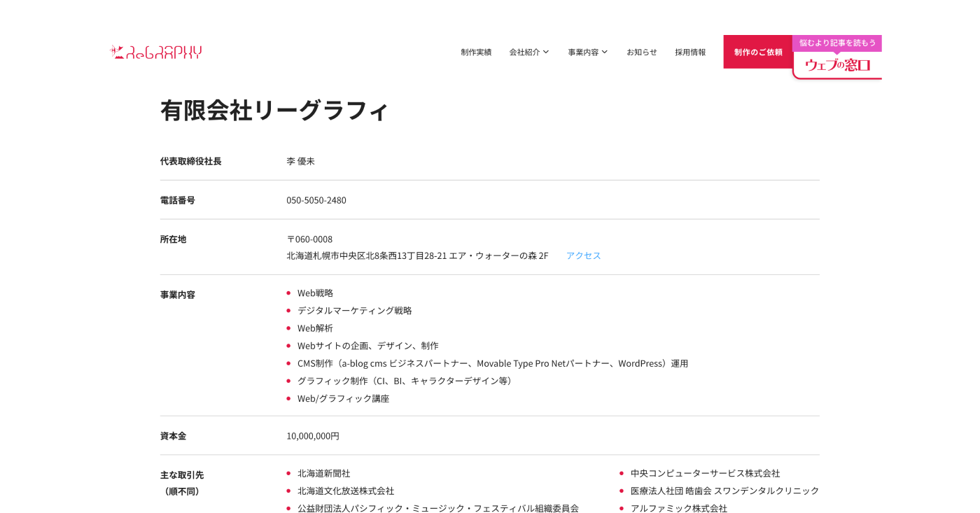The image size is (980, 513).
Task: Open the 採用情報 navigation item
Action: [689, 52]
